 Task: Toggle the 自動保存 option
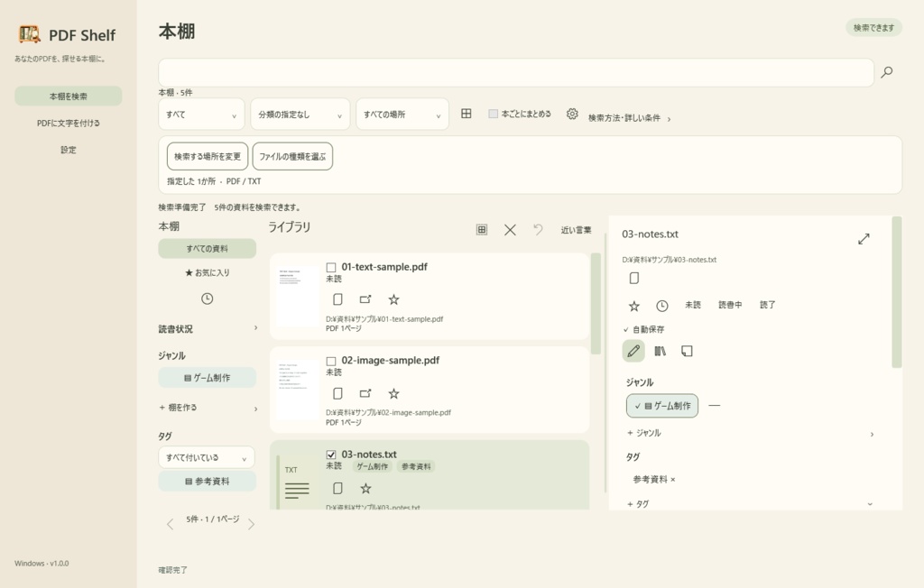643,329
